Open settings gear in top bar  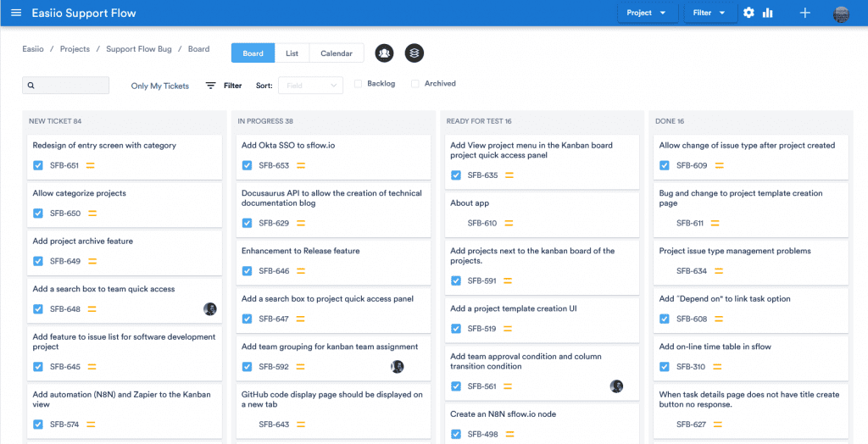tap(749, 13)
